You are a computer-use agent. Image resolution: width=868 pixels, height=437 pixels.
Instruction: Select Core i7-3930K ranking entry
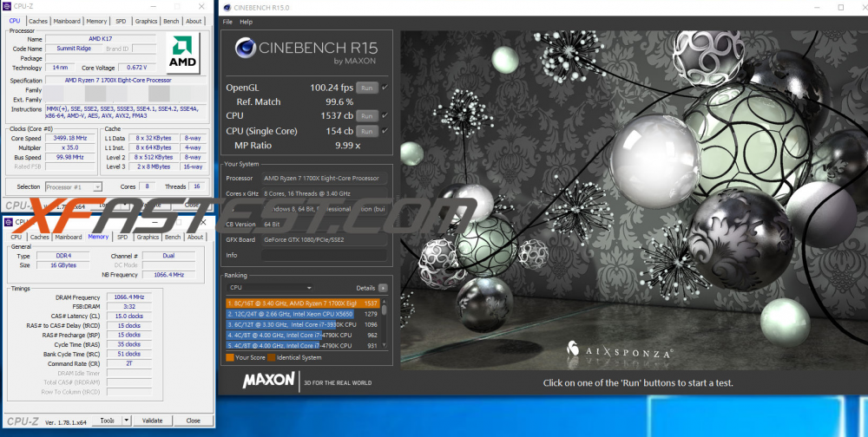303,324
